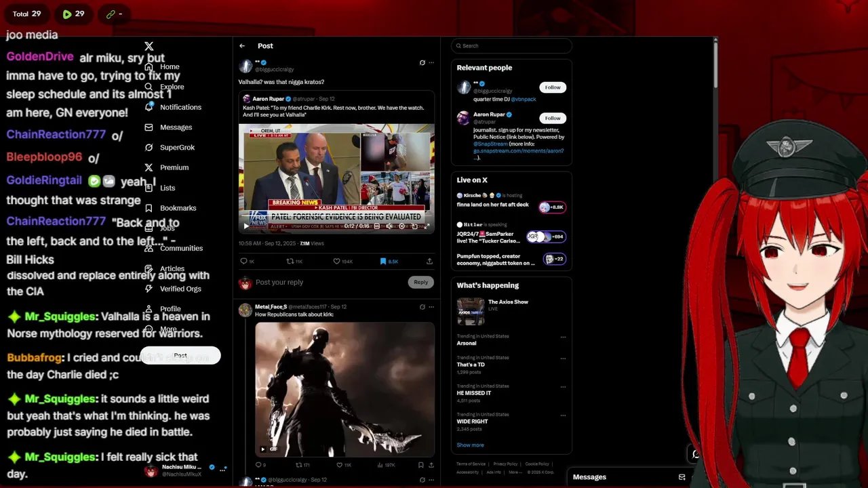This screenshot has height=488, width=868.
Task: Open Explore in the X sidebar
Action: 164,87
